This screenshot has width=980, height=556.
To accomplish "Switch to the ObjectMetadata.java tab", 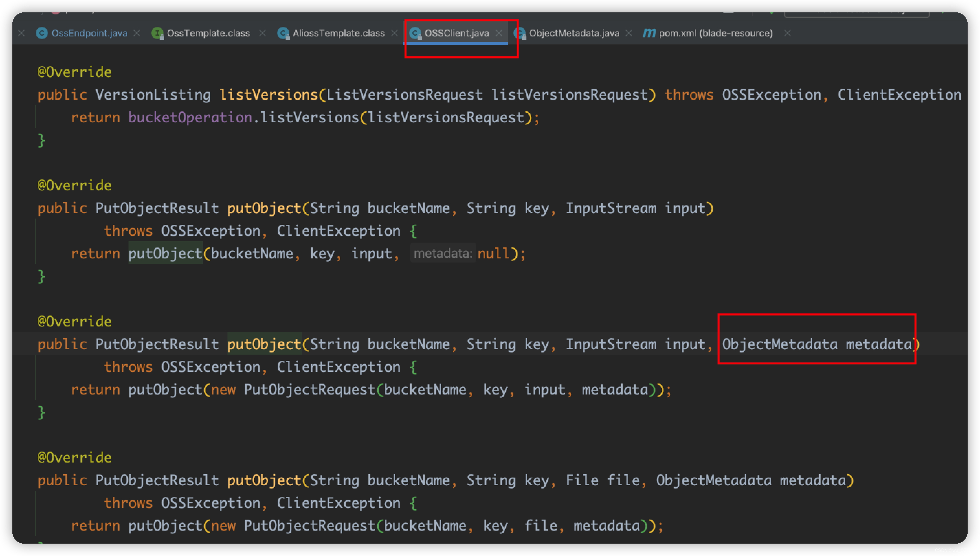I will (x=574, y=33).
